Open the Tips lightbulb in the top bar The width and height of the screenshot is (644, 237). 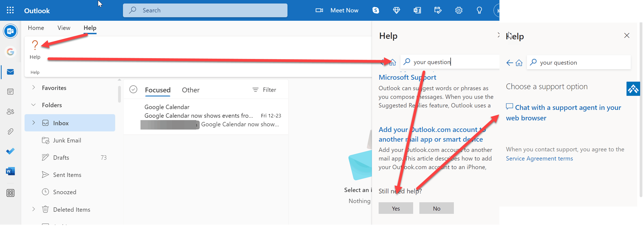point(479,10)
